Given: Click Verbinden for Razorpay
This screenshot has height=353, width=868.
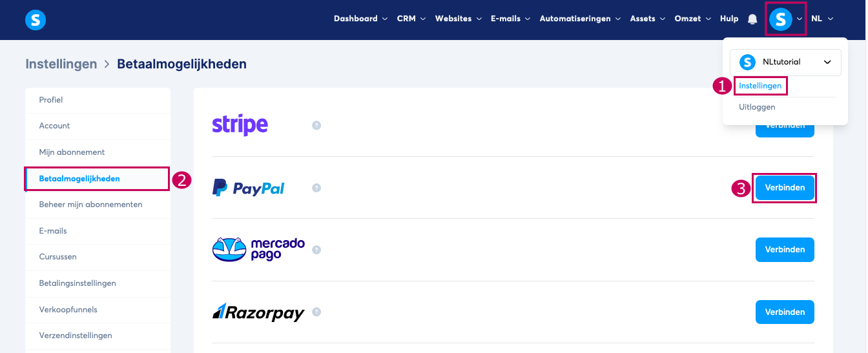Looking at the screenshot, I should [785, 312].
